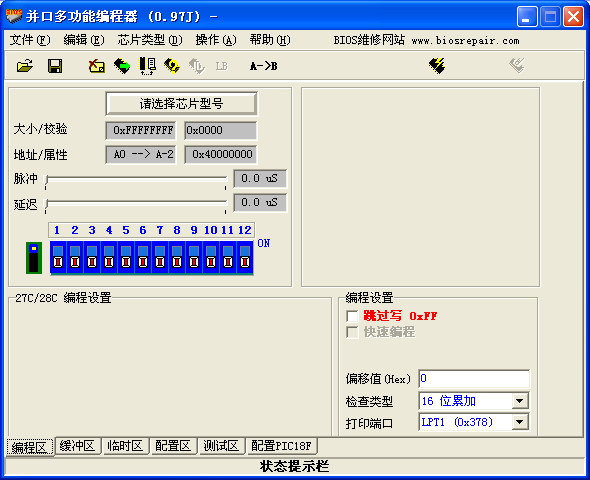Switch to the 缓冲区 tab

[x=77, y=446]
